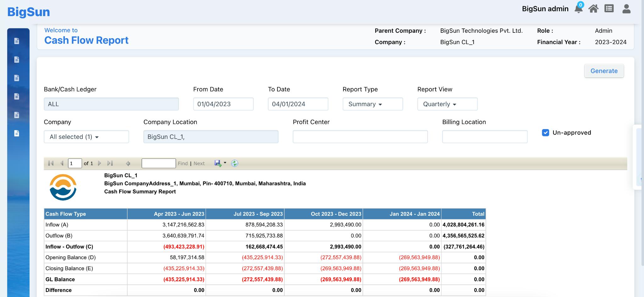Go to home via house icon
644x297 pixels.
(x=593, y=9)
